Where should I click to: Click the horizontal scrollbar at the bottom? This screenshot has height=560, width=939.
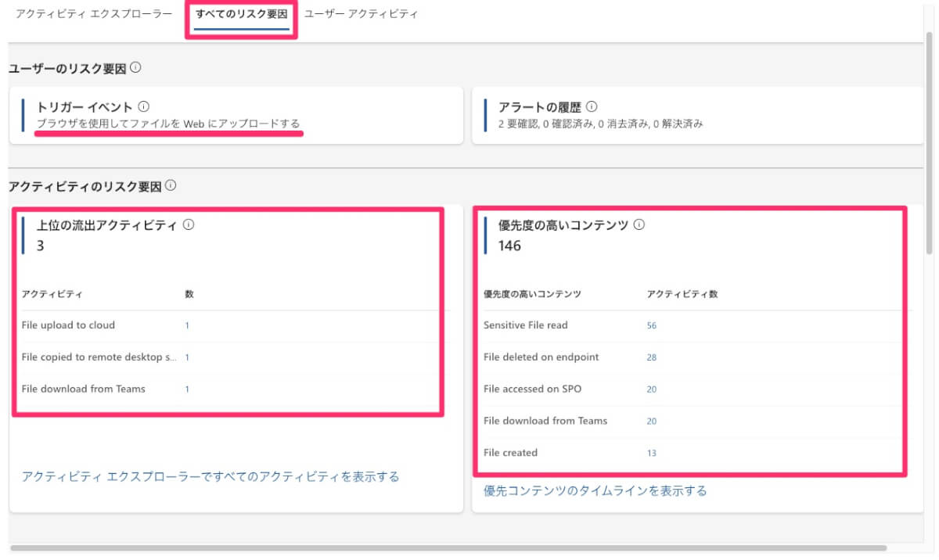(446, 548)
